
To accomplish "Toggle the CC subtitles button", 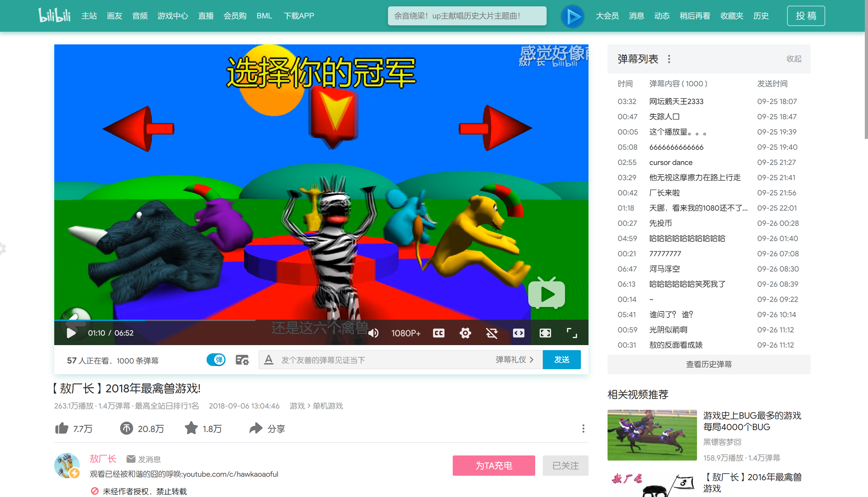I will (439, 333).
